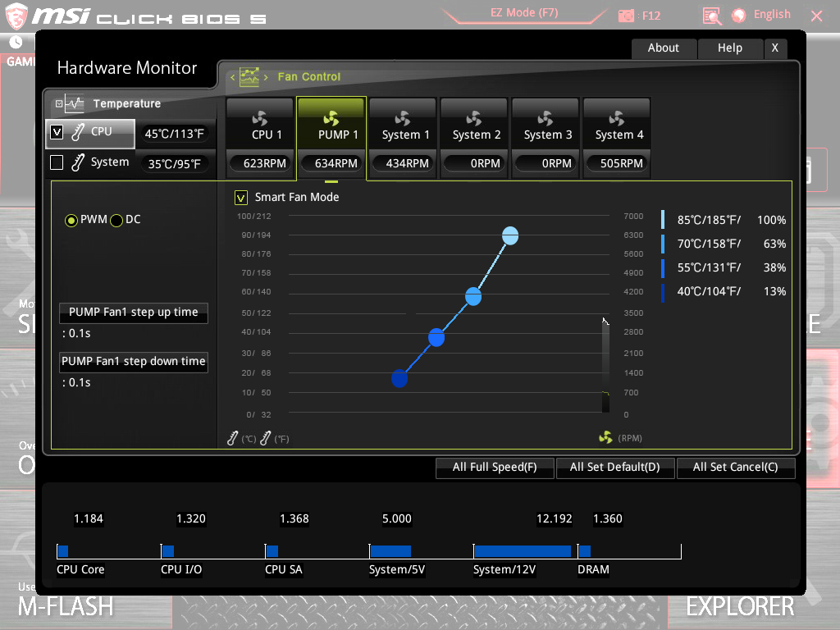Image resolution: width=840 pixels, height=630 pixels.
Task: Open M-FLASH in the background BIOS
Action: [66, 607]
